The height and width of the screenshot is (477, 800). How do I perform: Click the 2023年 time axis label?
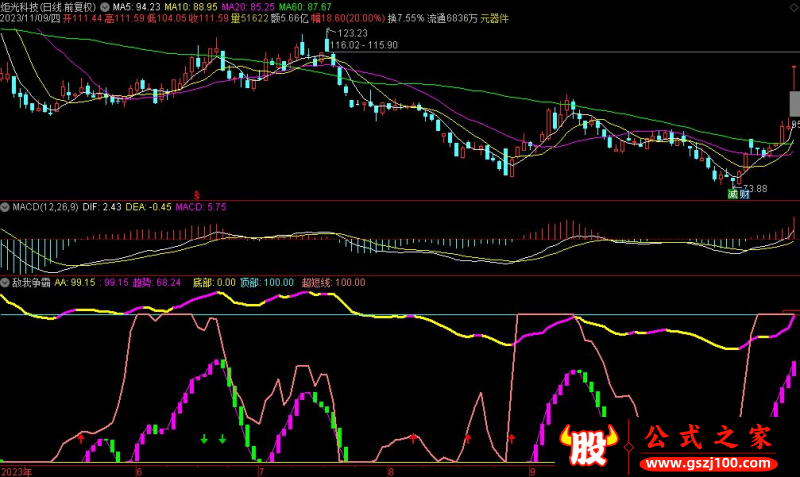point(16,472)
